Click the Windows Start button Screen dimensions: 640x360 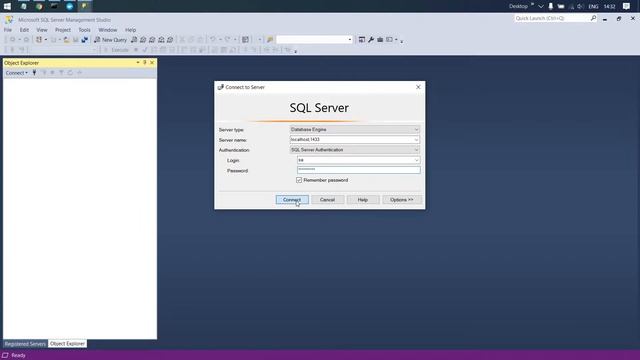[7, 6]
